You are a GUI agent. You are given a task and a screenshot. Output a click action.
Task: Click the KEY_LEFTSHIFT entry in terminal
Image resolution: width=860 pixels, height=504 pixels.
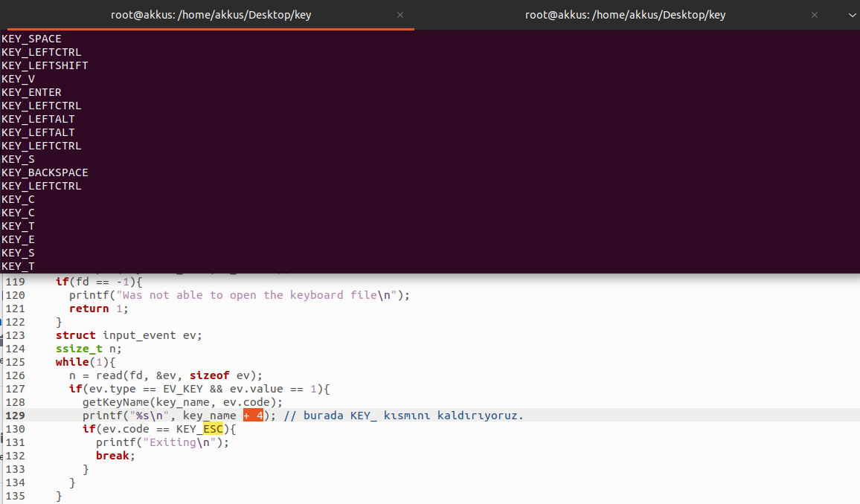tap(45, 65)
